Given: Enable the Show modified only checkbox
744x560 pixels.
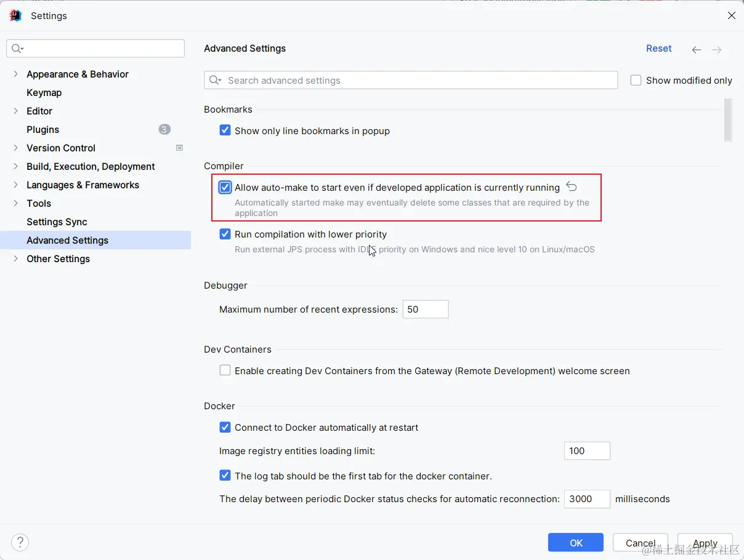Looking at the screenshot, I should pos(636,80).
